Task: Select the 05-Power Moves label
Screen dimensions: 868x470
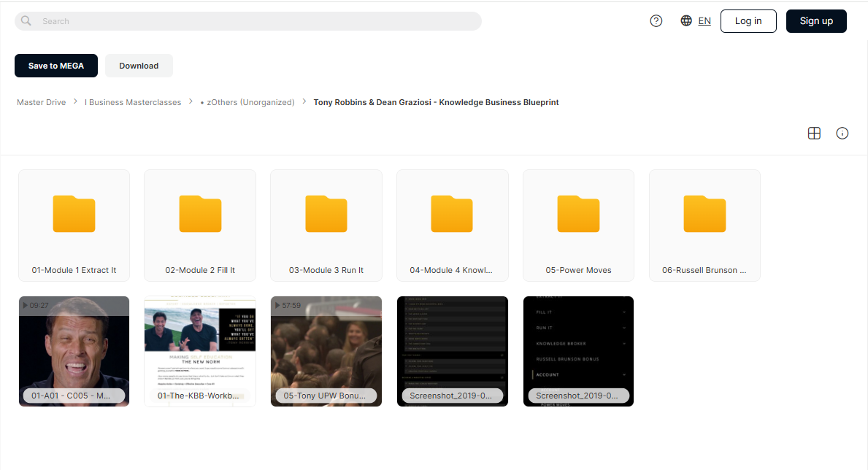Action: pos(578,270)
